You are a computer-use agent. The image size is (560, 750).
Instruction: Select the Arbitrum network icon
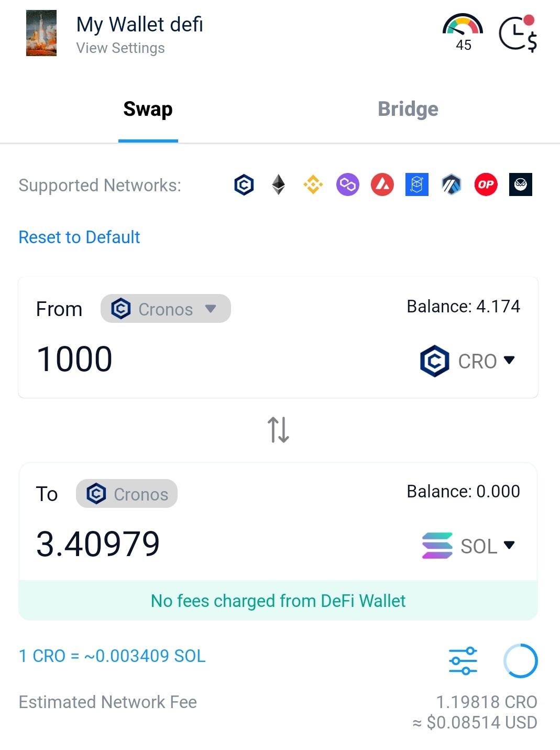coord(452,184)
